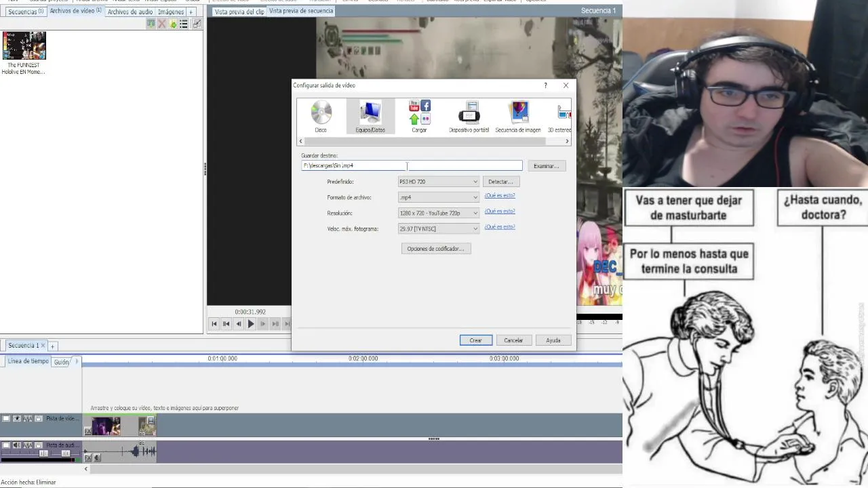
Task: Switch to the Archivos de video tab
Action: (x=75, y=11)
